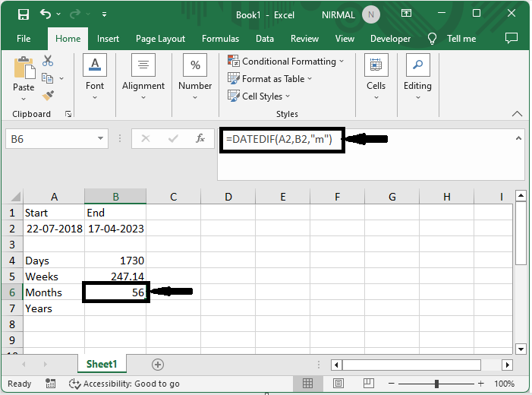The height and width of the screenshot is (395, 532).
Task: Click the Select All corner triangle
Action: 15,196
